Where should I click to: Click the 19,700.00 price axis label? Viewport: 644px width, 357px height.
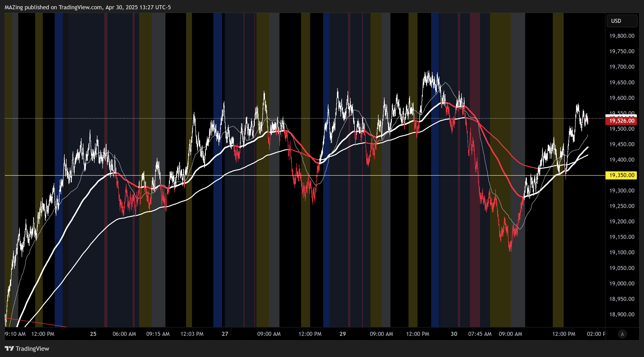(622, 67)
